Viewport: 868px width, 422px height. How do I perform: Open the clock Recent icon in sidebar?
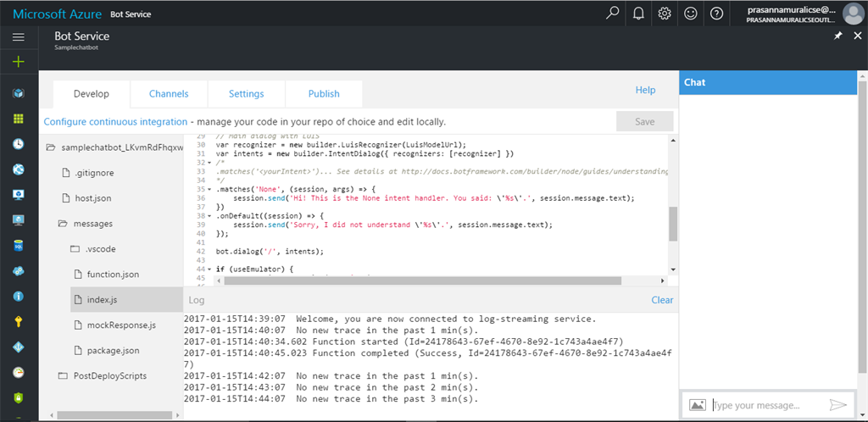(x=19, y=144)
